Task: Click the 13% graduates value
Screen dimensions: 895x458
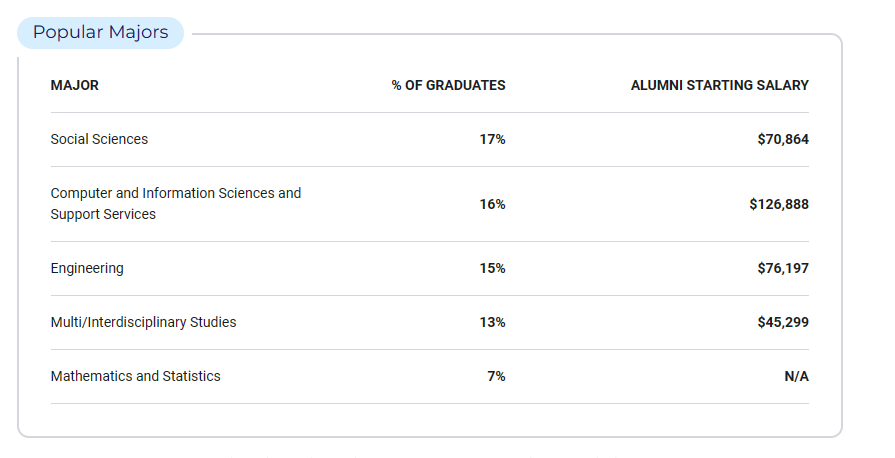Action: pos(492,322)
